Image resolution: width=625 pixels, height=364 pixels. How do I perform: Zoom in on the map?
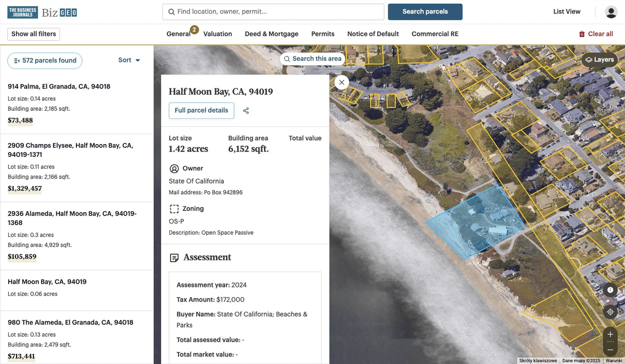[x=610, y=334]
